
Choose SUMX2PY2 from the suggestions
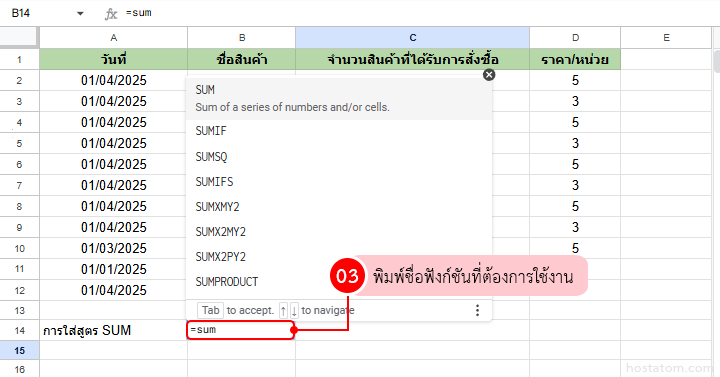339,256
